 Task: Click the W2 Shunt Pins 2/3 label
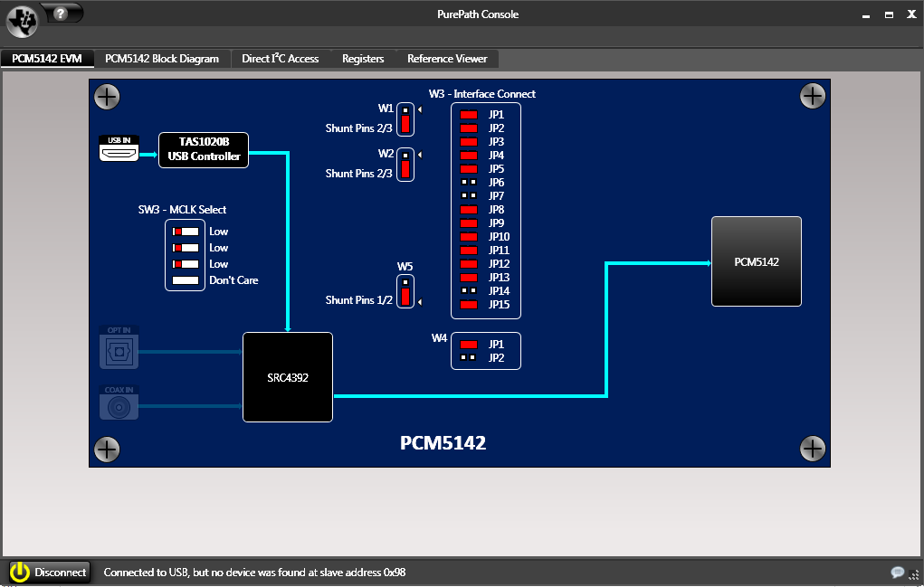(359, 174)
